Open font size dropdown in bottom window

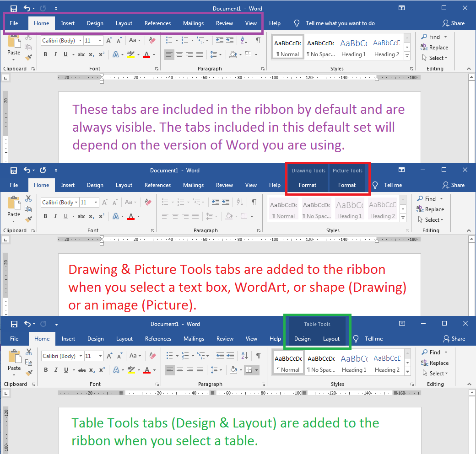(100, 356)
